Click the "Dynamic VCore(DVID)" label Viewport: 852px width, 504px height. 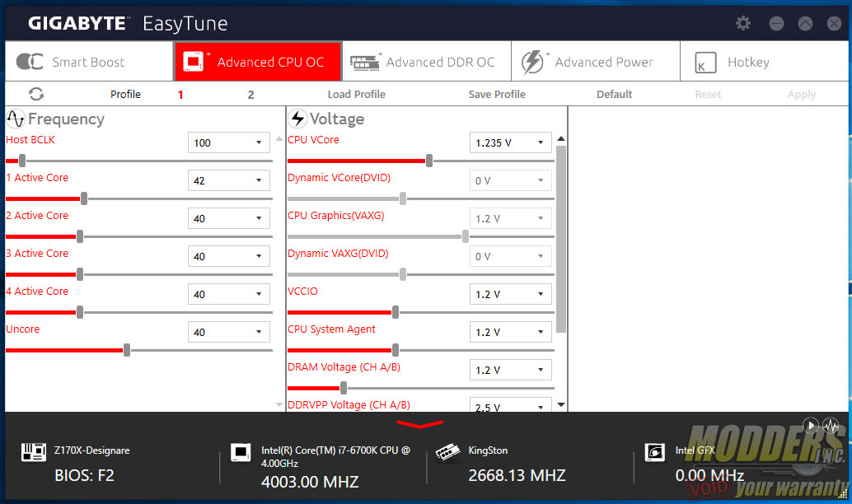(x=339, y=178)
